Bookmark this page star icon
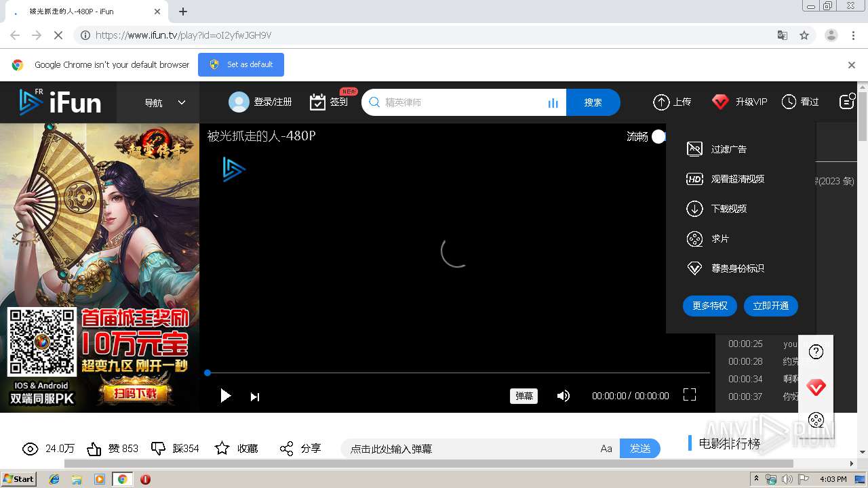This screenshot has width=868, height=488. [804, 35]
